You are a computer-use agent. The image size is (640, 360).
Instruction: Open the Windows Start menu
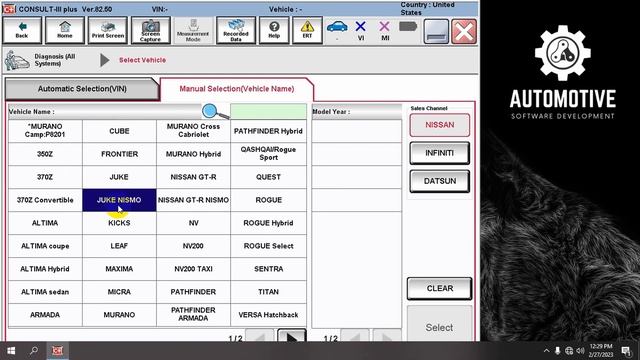point(11,351)
